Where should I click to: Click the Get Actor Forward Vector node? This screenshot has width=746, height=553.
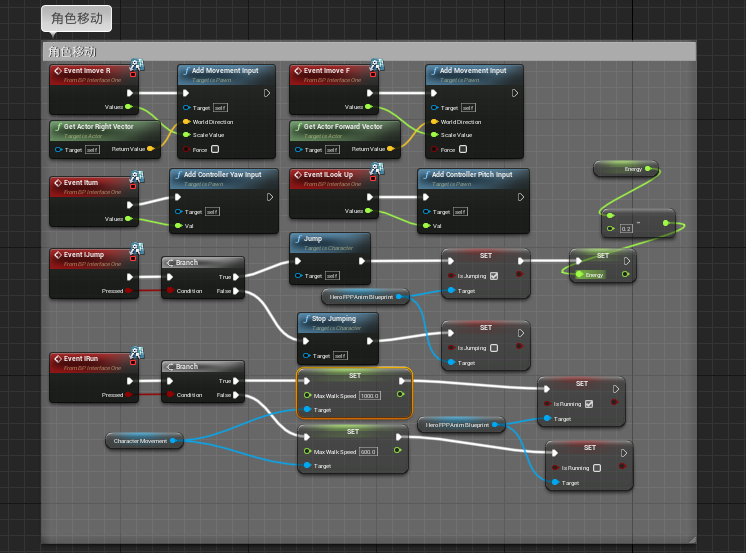pos(345,139)
